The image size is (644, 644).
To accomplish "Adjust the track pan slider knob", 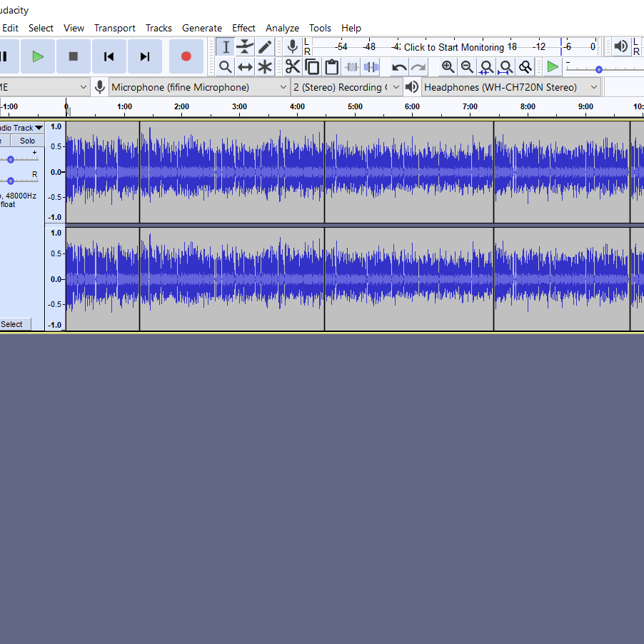I will [11, 181].
